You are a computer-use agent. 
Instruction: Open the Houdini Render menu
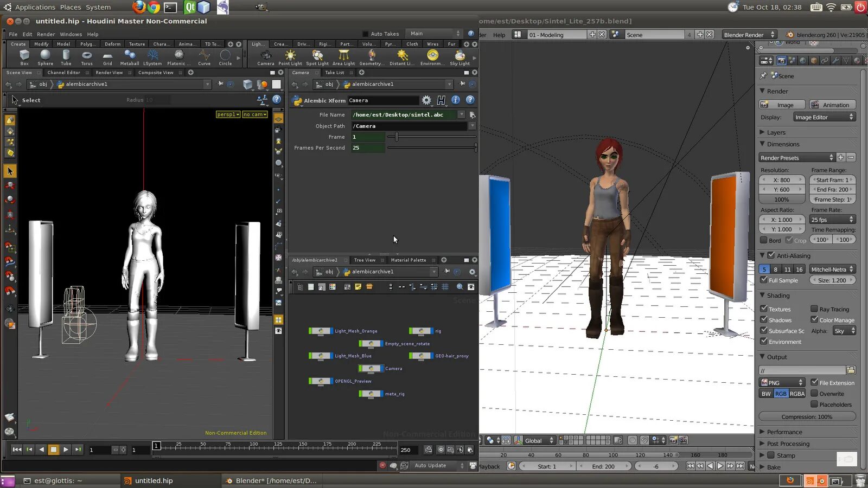pyautogui.click(x=46, y=34)
